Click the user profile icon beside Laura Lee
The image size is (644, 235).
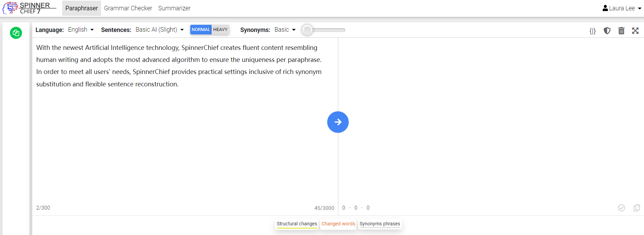coord(605,8)
